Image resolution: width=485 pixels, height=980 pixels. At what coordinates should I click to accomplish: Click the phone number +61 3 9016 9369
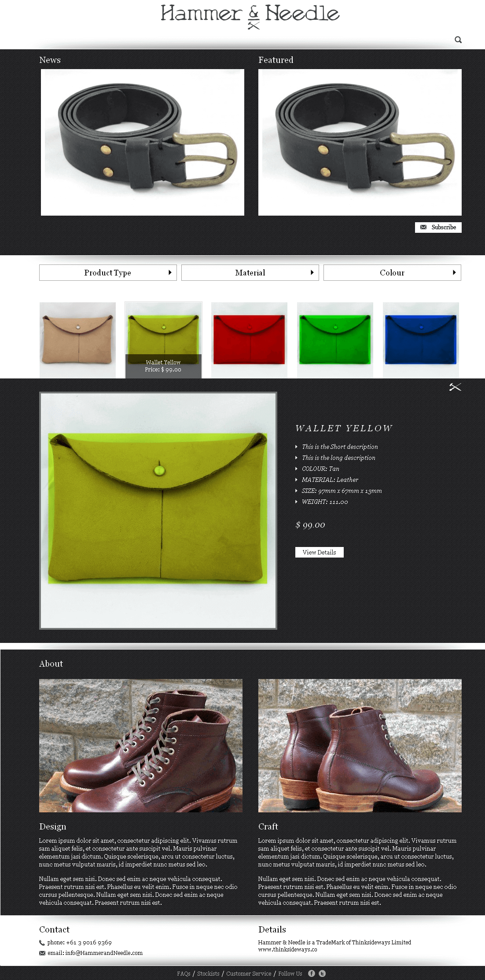(89, 942)
